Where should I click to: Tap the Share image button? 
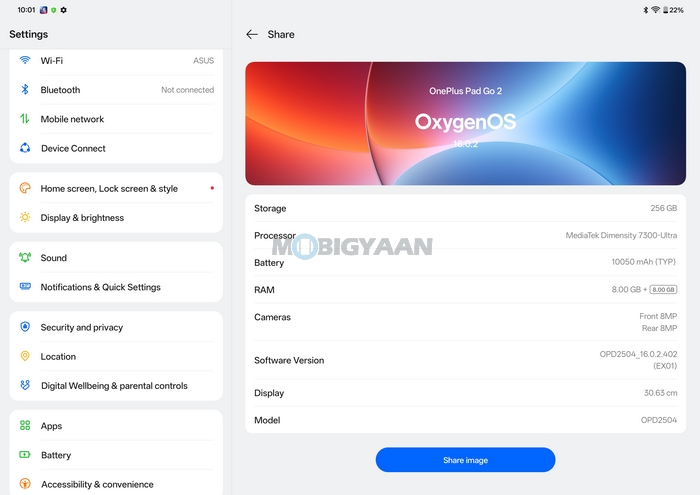coord(465,460)
